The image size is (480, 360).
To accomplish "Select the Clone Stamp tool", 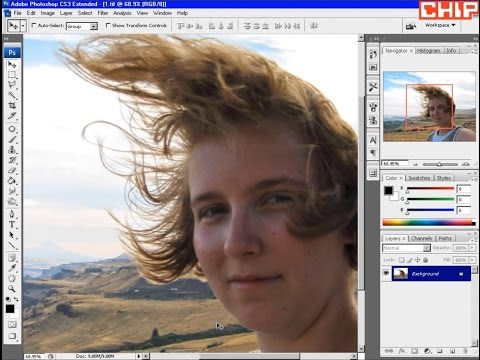I will pyautogui.click(x=12, y=150).
